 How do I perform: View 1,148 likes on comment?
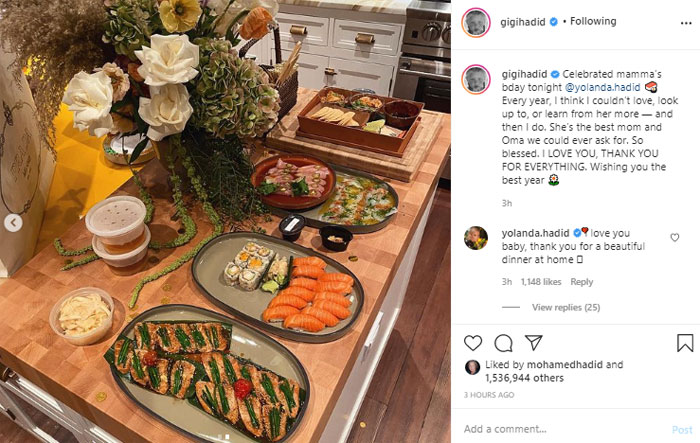point(541,282)
